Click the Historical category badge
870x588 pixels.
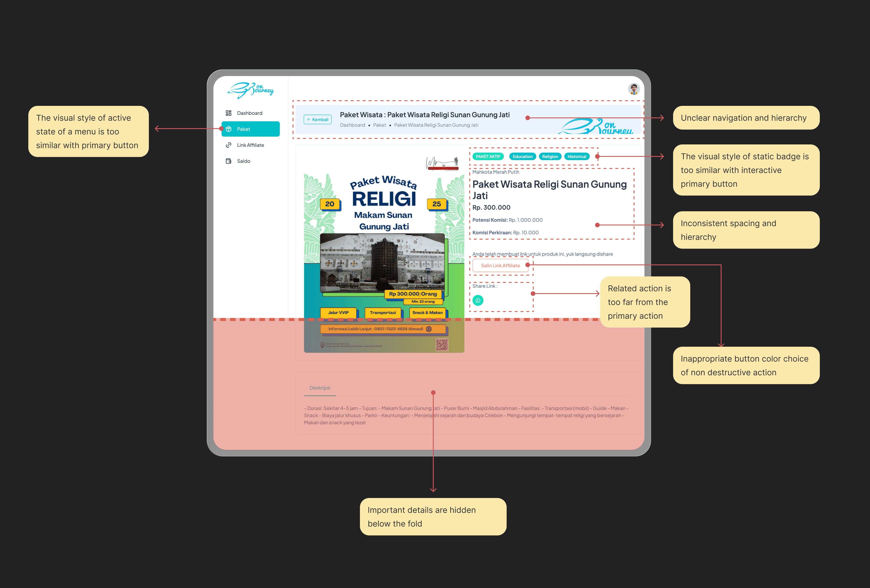[x=577, y=157]
